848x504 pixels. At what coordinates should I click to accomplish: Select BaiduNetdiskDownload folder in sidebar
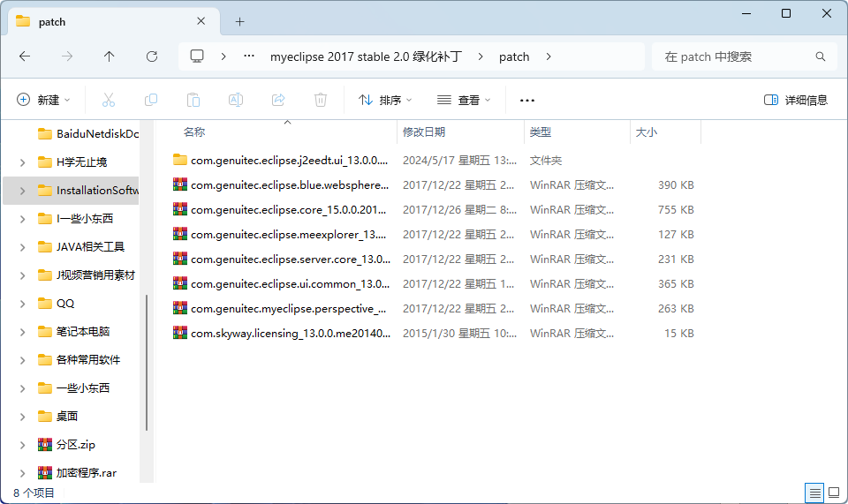88,134
